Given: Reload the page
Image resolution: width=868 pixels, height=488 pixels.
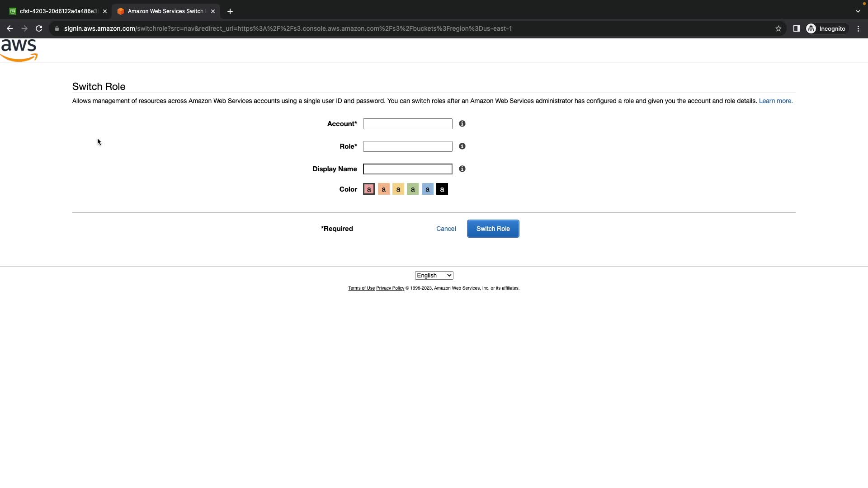Looking at the screenshot, I should [39, 28].
